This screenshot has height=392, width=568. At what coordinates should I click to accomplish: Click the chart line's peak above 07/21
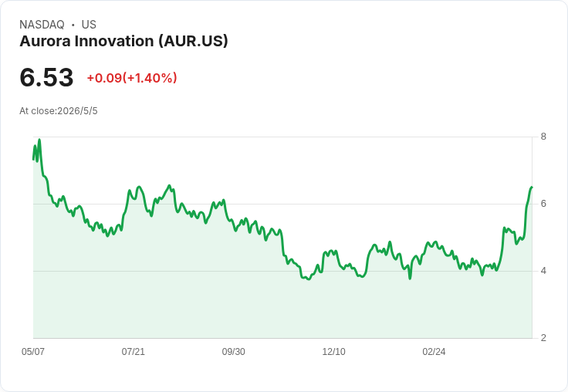tap(139, 187)
